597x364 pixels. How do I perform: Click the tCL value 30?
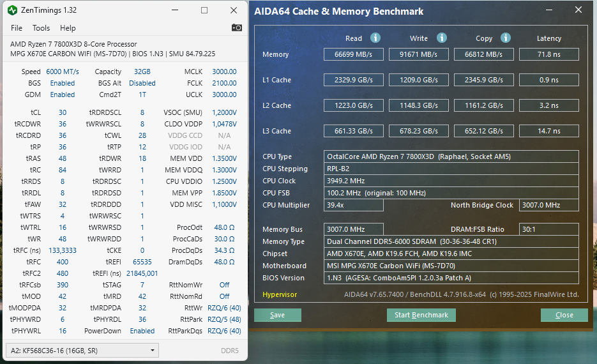coord(63,112)
